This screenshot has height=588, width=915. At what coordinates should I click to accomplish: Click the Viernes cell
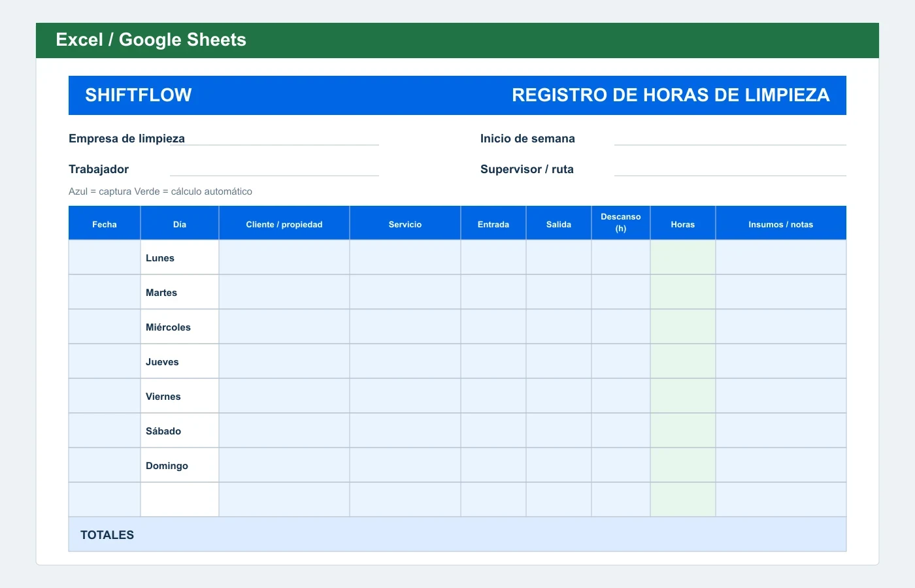(180, 396)
